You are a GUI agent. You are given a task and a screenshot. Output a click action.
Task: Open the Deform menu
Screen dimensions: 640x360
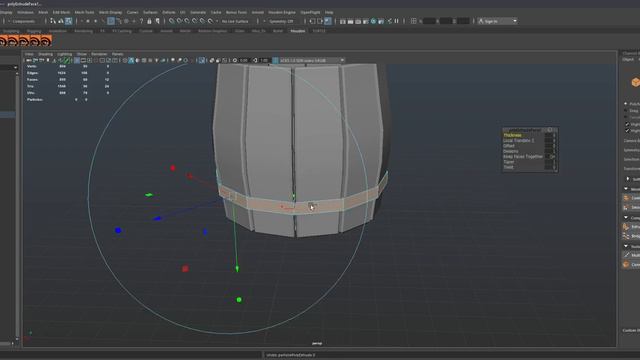pyautogui.click(x=169, y=12)
